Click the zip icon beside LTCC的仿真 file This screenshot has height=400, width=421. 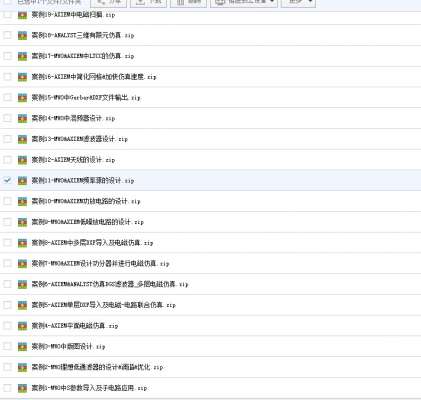click(x=22, y=56)
